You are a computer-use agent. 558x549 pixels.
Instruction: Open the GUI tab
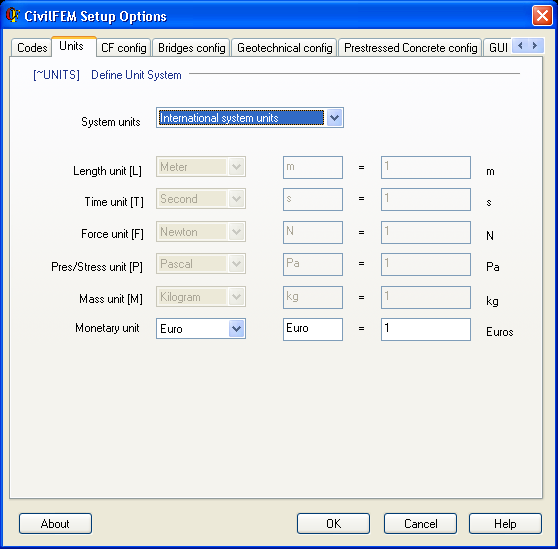click(x=498, y=48)
